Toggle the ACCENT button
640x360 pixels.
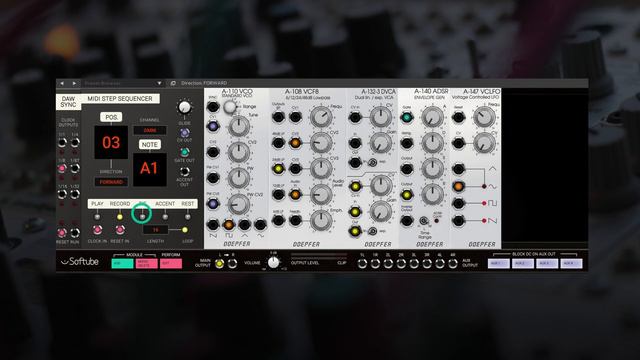point(165,217)
